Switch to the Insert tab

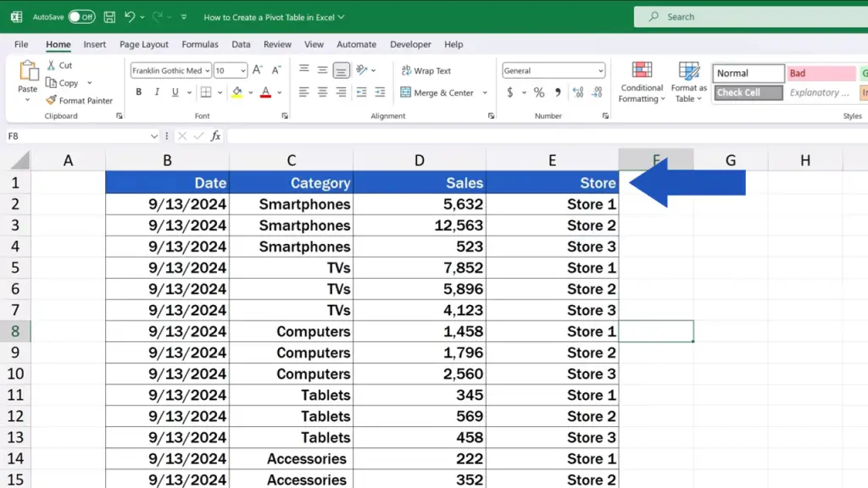point(95,44)
